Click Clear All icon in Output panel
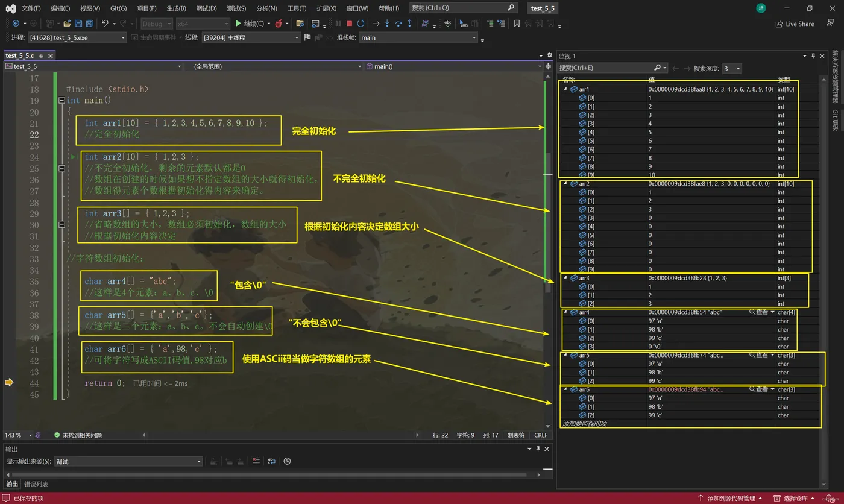Image resolution: width=844 pixels, height=504 pixels. click(256, 461)
